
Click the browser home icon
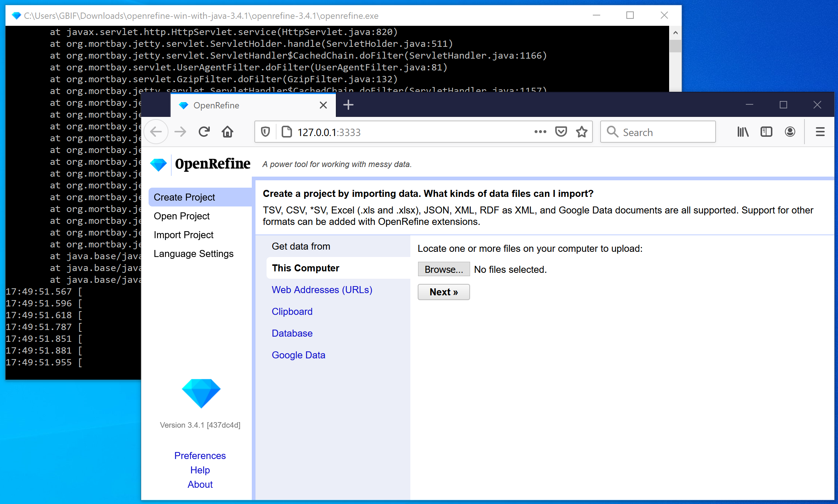coord(227,132)
